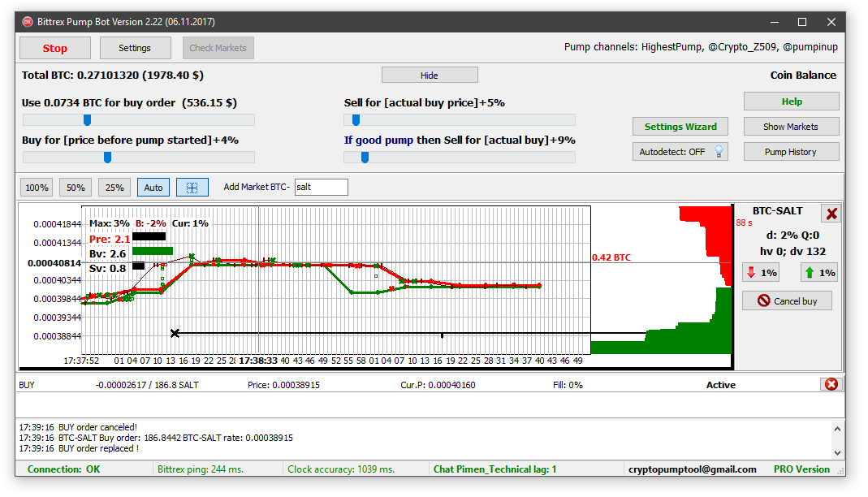Image resolution: width=868 pixels, height=497 pixels.
Task: Click Cur.P: 0.00040160 in order row
Action: [x=438, y=385]
